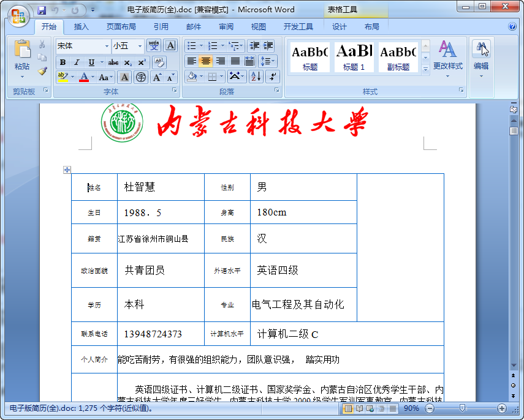Viewport: 524px width, 420px height.
Task: Decrease the paragraph indent
Action: coord(254,45)
